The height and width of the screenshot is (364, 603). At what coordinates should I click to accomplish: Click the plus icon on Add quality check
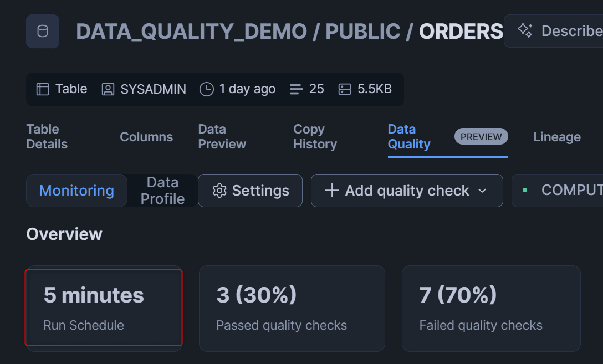click(331, 191)
